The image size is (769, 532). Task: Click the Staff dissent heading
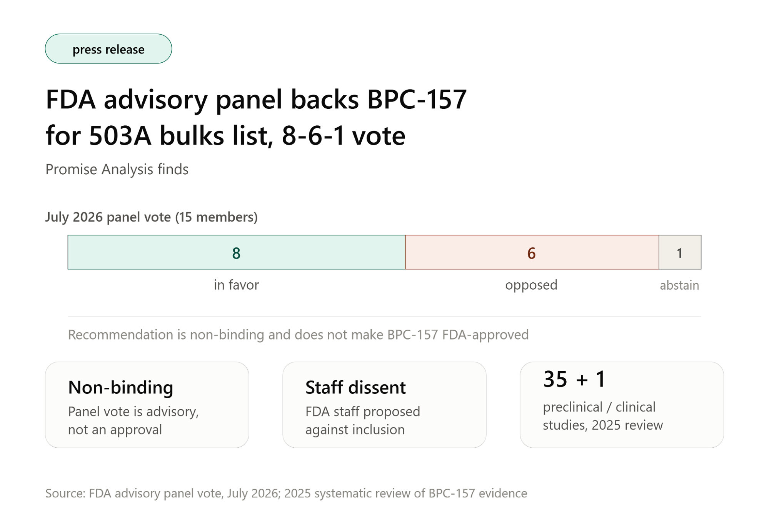[x=355, y=387]
